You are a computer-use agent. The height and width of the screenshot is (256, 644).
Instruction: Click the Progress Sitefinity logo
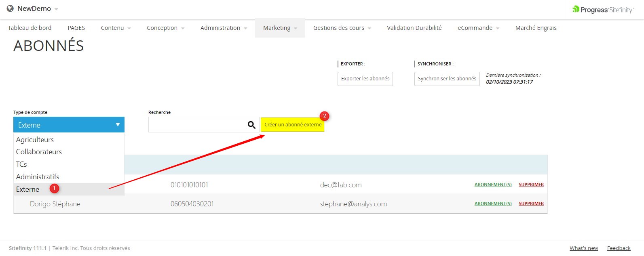(x=603, y=10)
